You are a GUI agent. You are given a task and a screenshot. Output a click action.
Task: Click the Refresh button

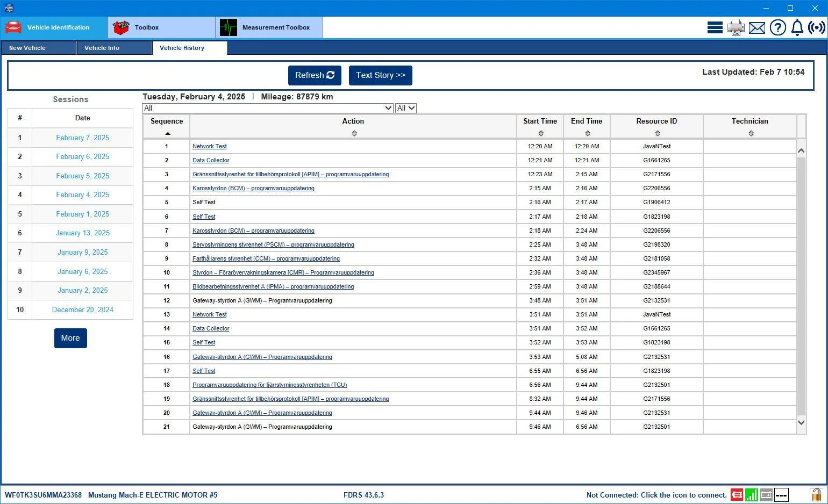[315, 75]
